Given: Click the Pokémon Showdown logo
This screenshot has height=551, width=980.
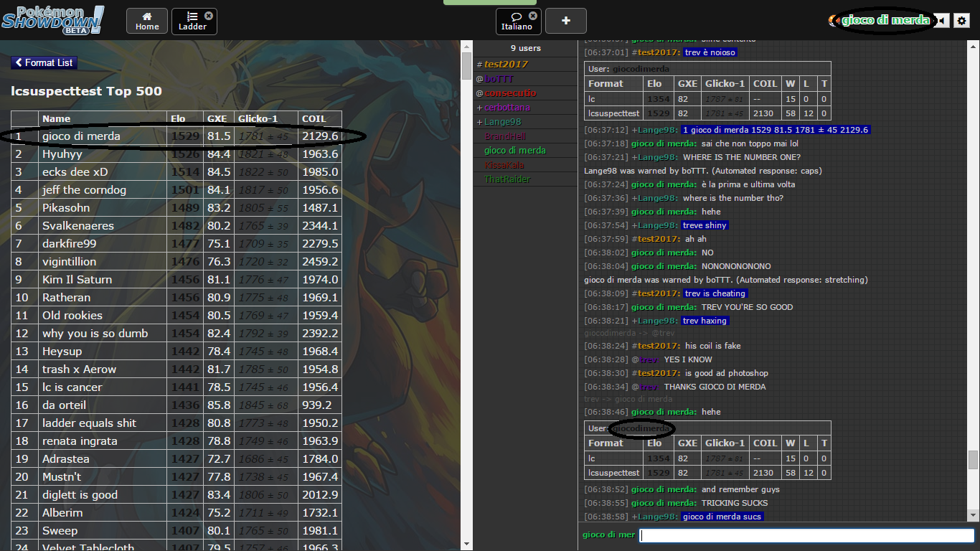Looking at the screenshot, I should 52,20.
